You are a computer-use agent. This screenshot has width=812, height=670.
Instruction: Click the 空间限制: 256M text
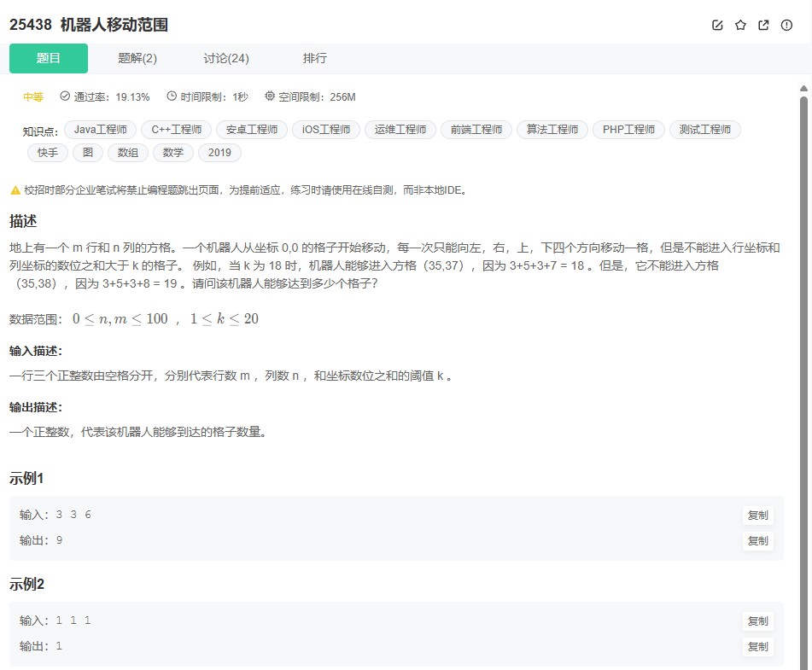click(x=317, y=96)
